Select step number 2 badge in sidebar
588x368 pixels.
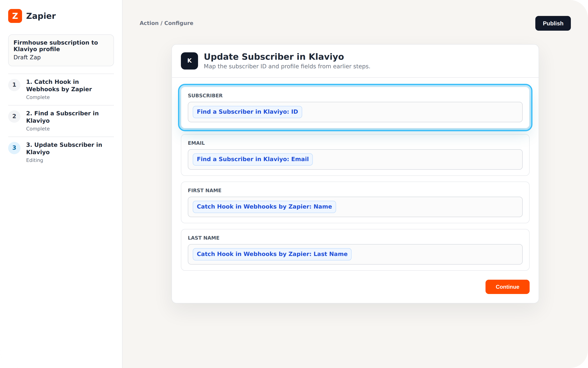(14, 116)
